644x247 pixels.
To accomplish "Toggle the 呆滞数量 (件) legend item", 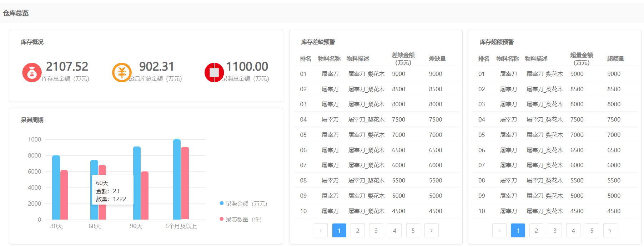I will point(241,219).
